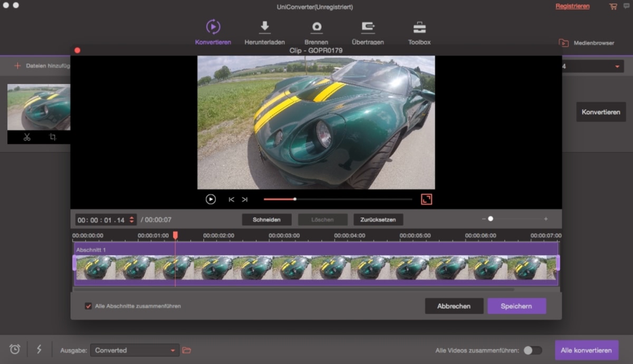This screenshot has width=633, height=364.
Task: Click the timeline zoom slider handle
Action: pos(491,219)
